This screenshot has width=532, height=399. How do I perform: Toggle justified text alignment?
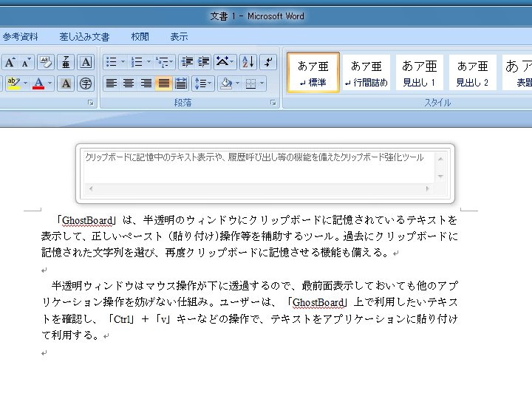point(164,83)
